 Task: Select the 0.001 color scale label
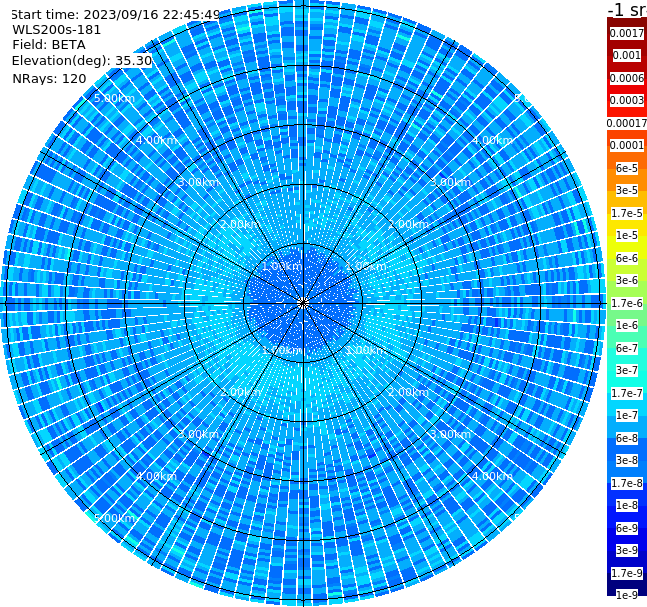click(x=627, y=55)
